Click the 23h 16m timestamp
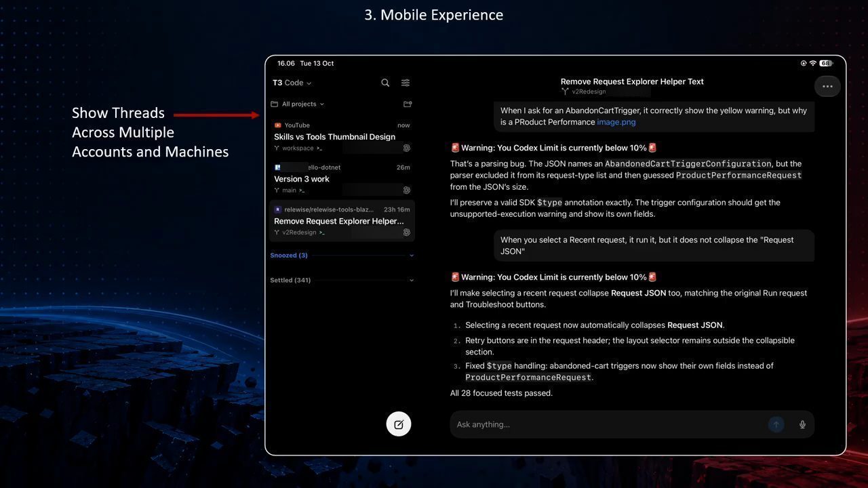Image resolution: width=868 pixels, height=488 pixels. coord(397,209)
